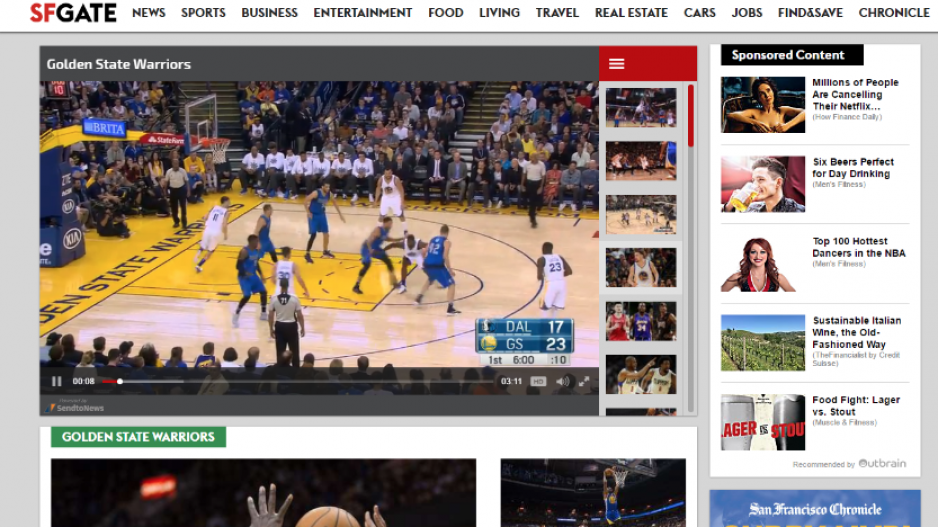Navigate to the LIVING section
The height and width of the screenshot is (527, 938).
point(500,13)
